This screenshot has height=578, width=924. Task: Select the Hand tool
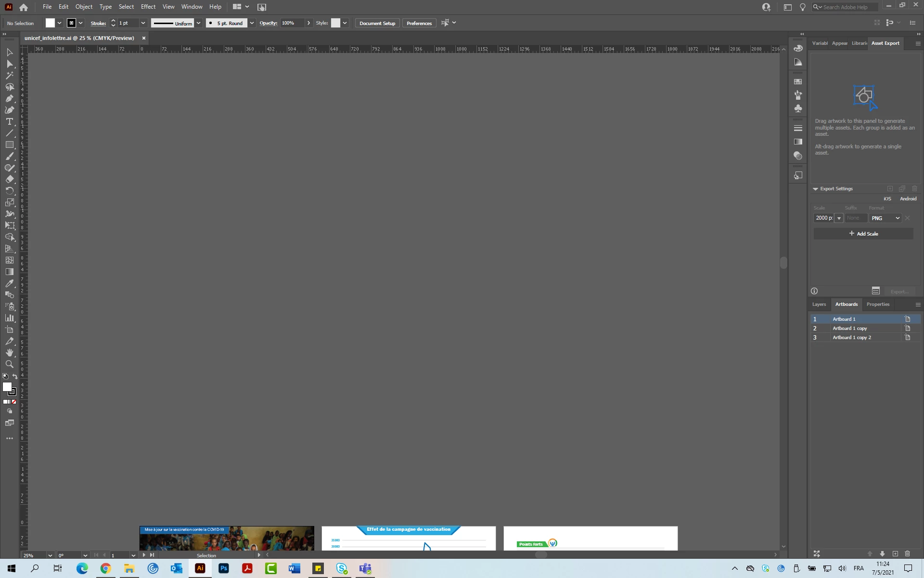coord(9,353)
